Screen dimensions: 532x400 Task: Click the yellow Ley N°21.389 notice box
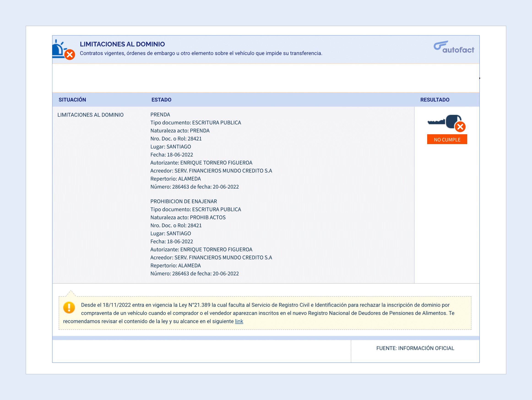click(x=265, y=313)
